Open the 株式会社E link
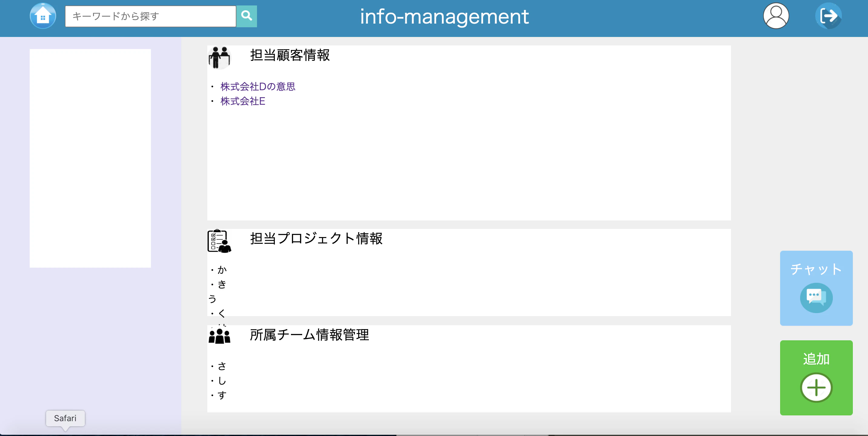This screenshot has width=868, height=436. 242,101
